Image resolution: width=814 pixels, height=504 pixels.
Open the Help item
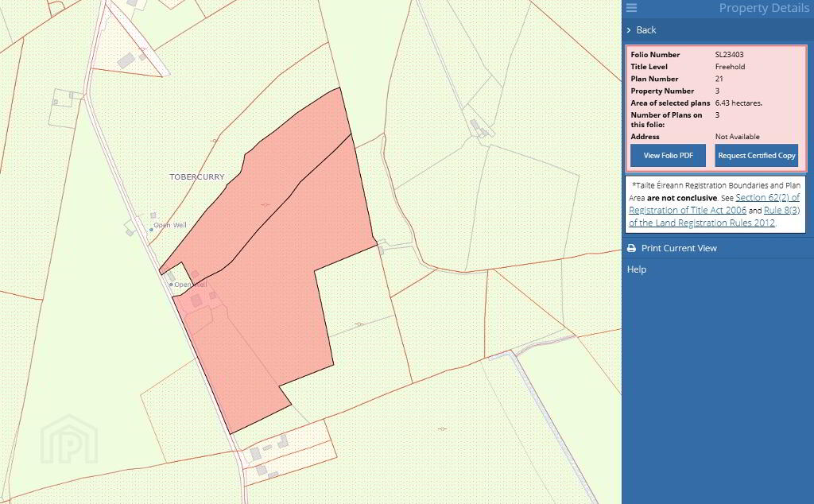tap(637, 269)
